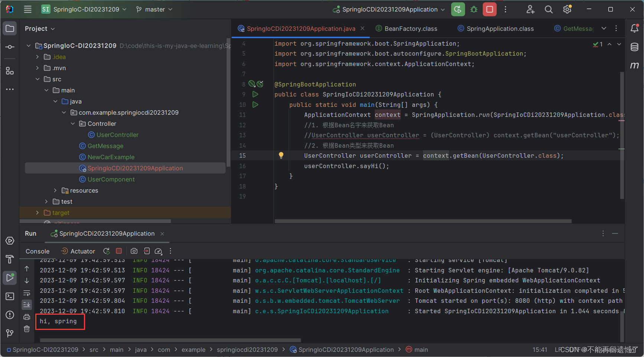Open Search Everywhere magnifier
This screenshot has height=357, width=644.
click(549, 9)
